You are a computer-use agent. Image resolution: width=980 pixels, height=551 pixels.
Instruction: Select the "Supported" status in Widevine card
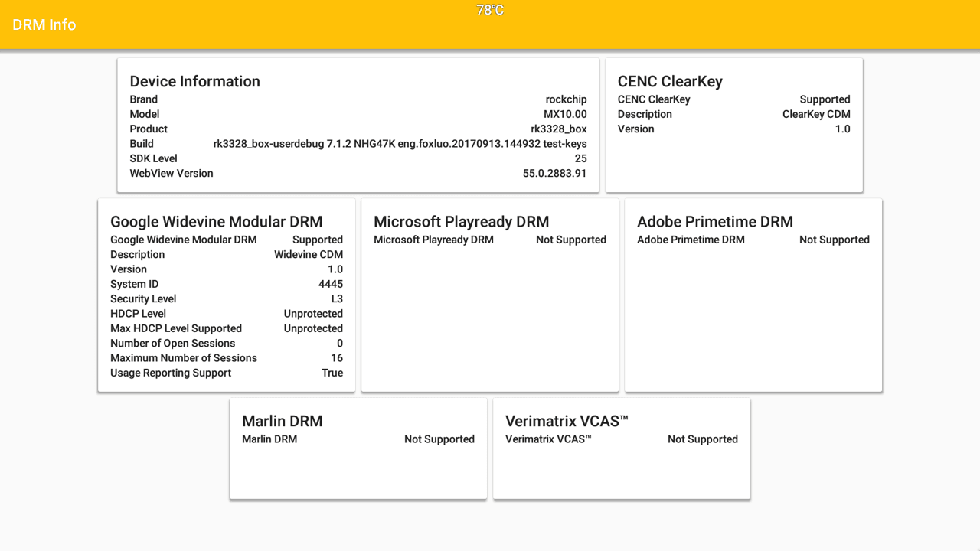318,240
